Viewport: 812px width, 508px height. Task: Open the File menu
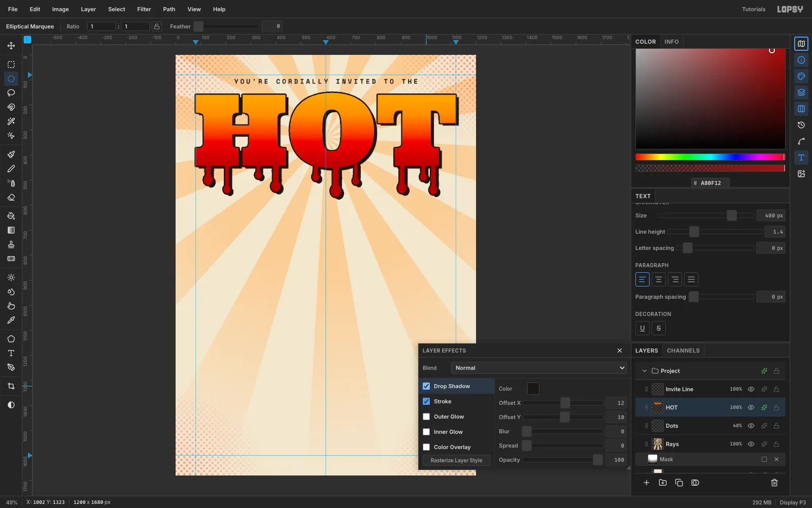[13, 9]
